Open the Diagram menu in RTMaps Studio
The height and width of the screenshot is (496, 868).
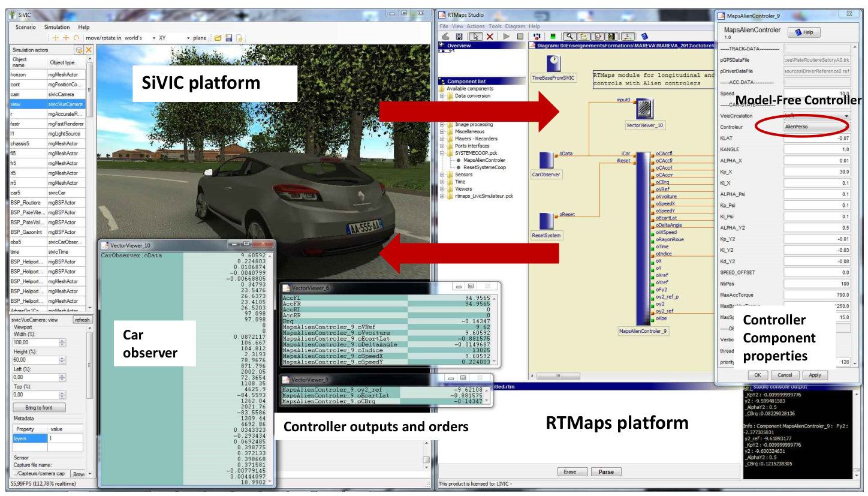tap(515, 26)
